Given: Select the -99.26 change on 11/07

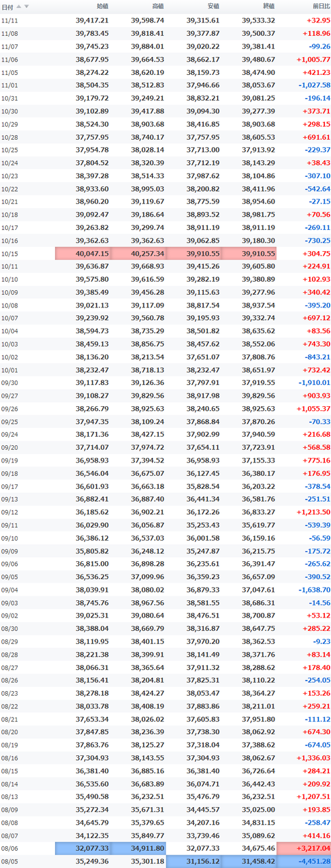Looking at the screenshot, I should pos(319,46).
